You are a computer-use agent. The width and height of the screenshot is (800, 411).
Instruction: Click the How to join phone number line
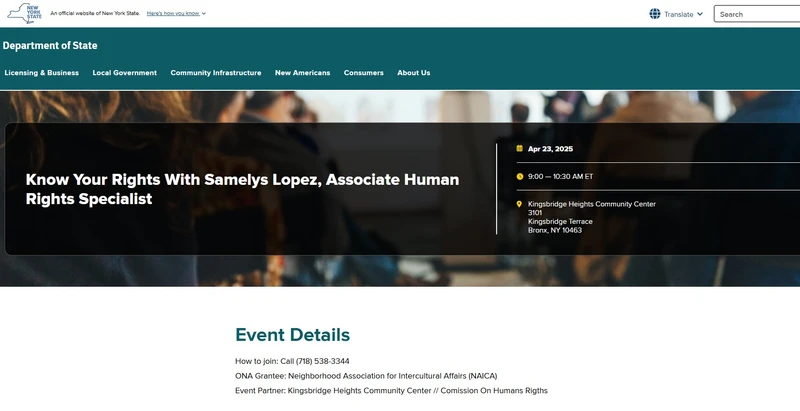click(292, 361)
